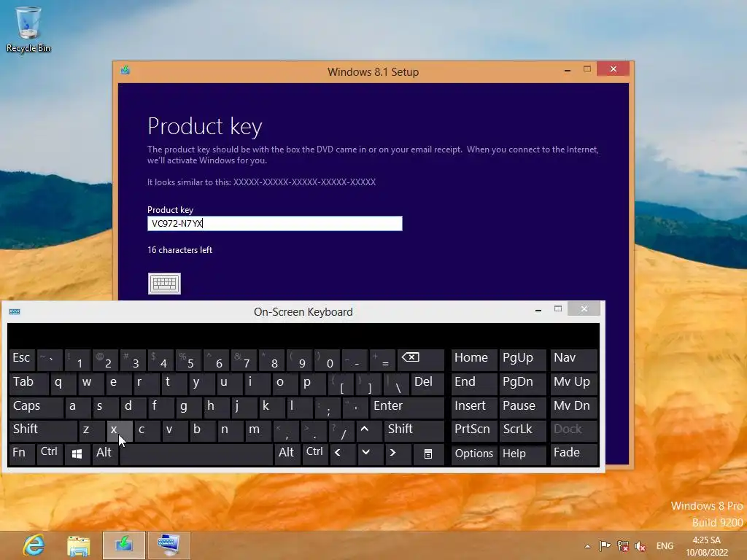747x560 pixels.
Task: Click the letter q key
Action: tap(63, 384)
